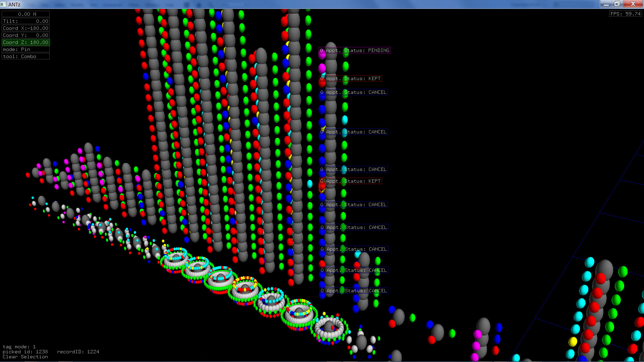Select the highlighted green Coord Z field

[26, 42]
